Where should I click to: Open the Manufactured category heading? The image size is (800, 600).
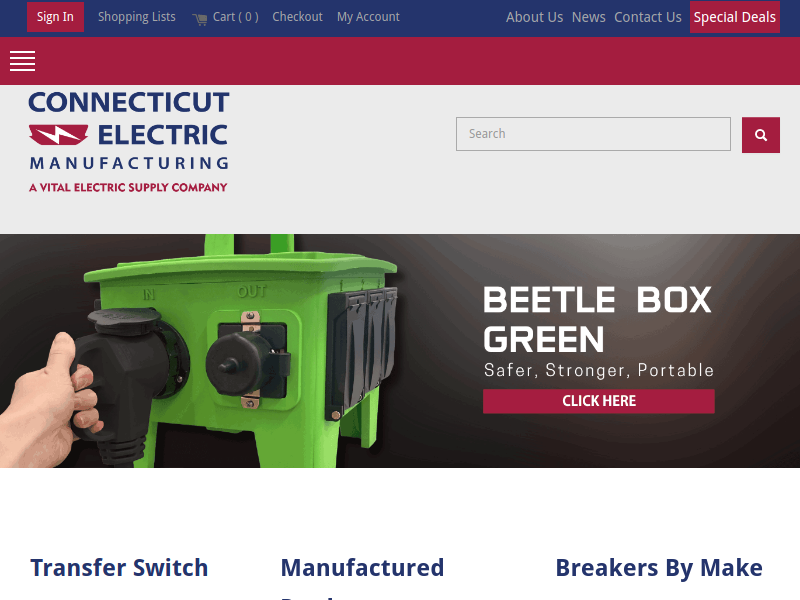(x=362, y=568)
